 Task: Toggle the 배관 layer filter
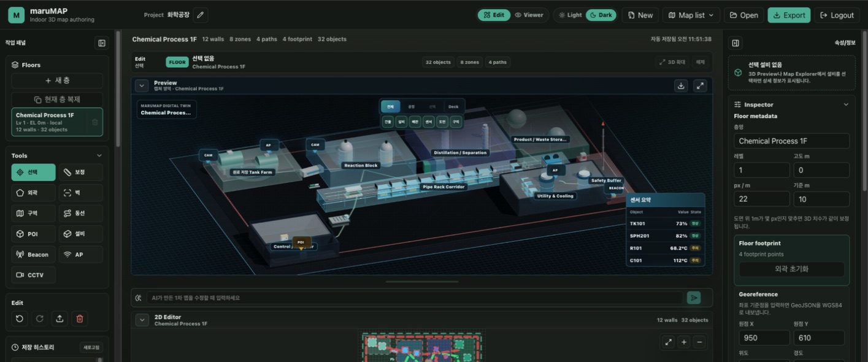point(415,121)
